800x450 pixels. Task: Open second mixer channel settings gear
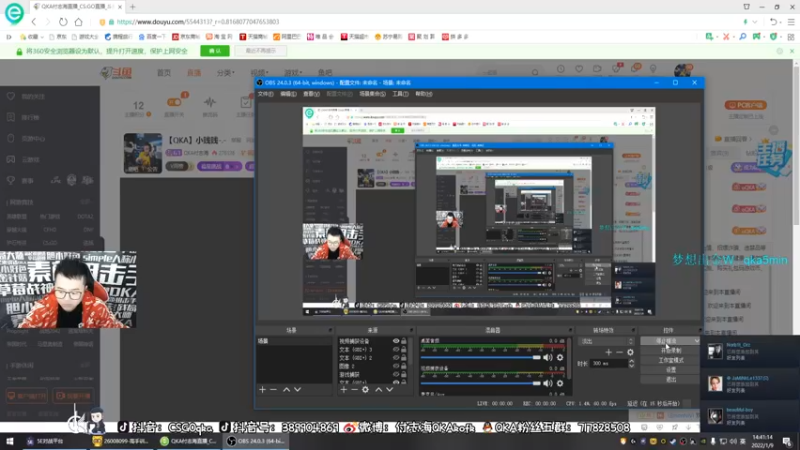click(560, 383)
